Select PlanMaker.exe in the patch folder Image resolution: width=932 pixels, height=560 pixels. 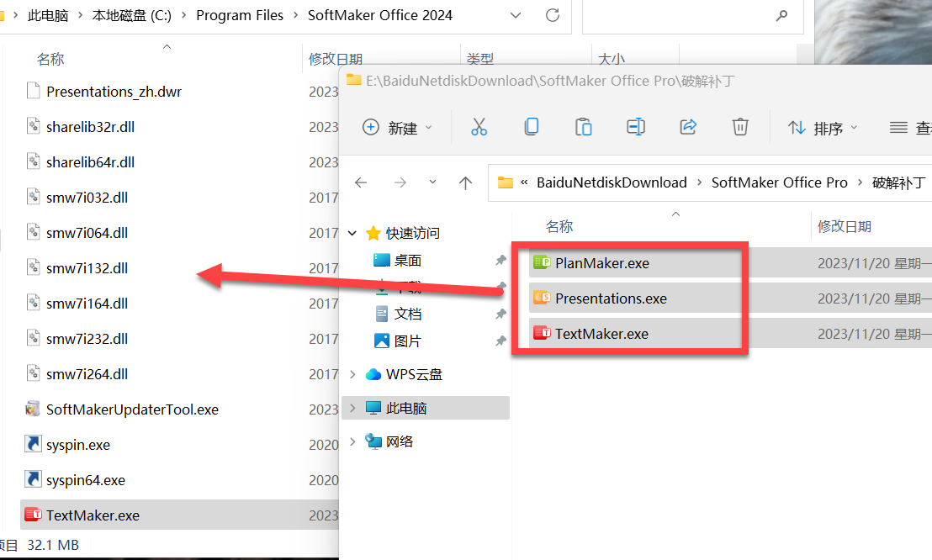click(601, 263)
